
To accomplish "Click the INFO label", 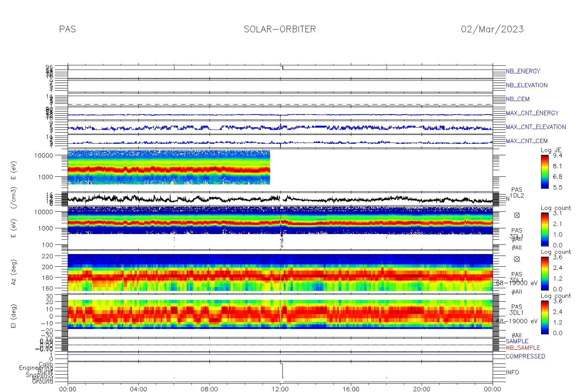I will [512, 372].
